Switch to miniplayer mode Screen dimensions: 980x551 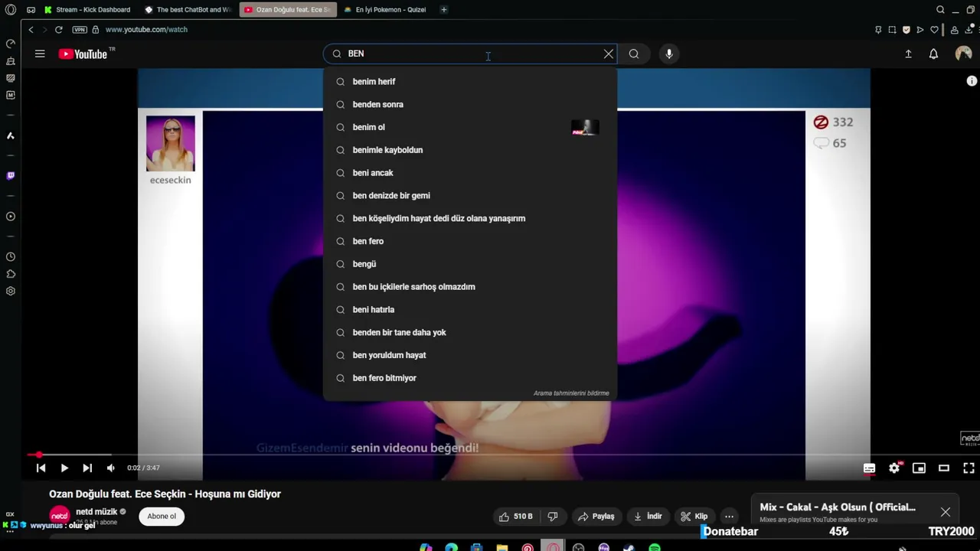[919, 468]
